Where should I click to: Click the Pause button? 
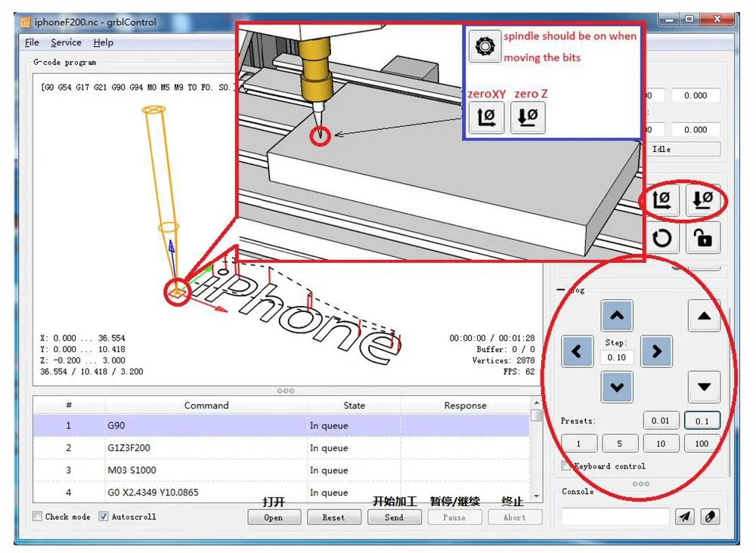[x=454, y=517]
